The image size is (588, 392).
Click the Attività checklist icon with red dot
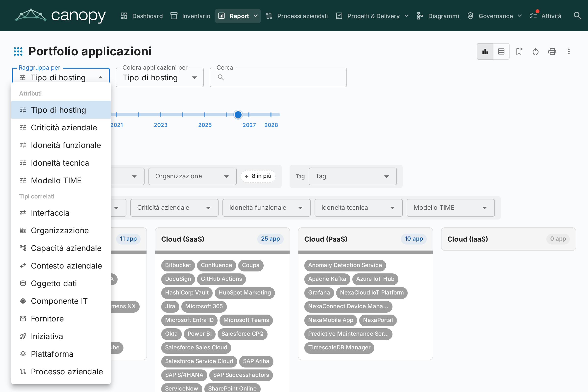coord(534,15)
